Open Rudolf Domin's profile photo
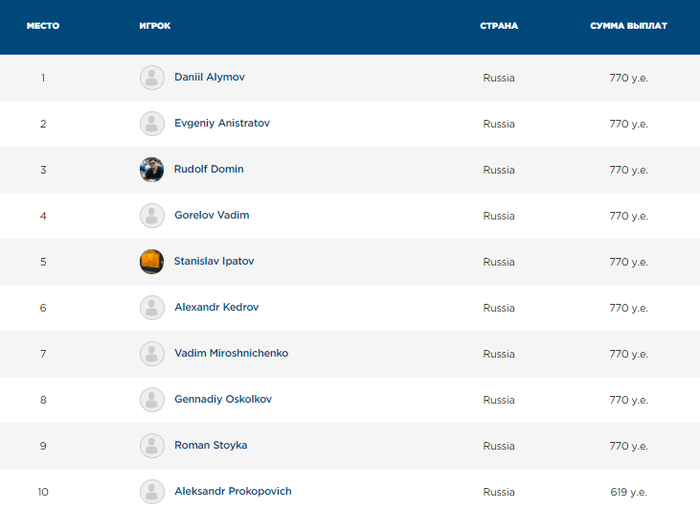The image size is (700, 510). (x=152, y=170)
